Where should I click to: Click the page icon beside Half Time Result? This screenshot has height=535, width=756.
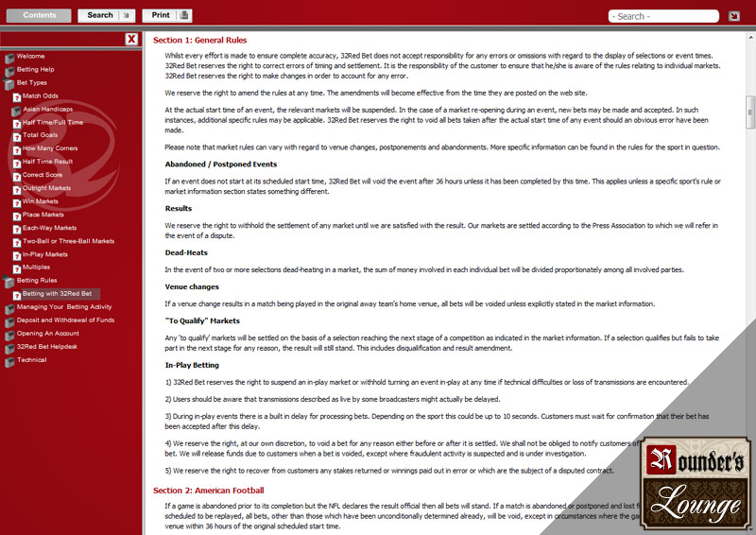[x=16, y=164]
